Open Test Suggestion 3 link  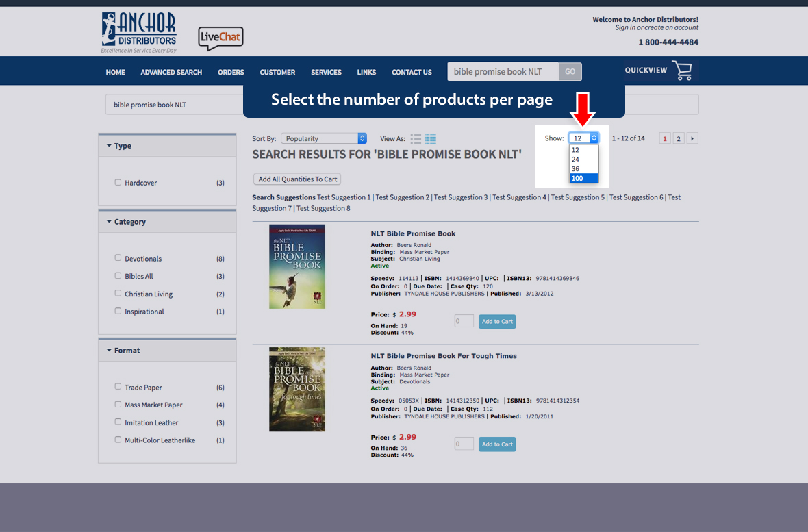tap(461, 197)
